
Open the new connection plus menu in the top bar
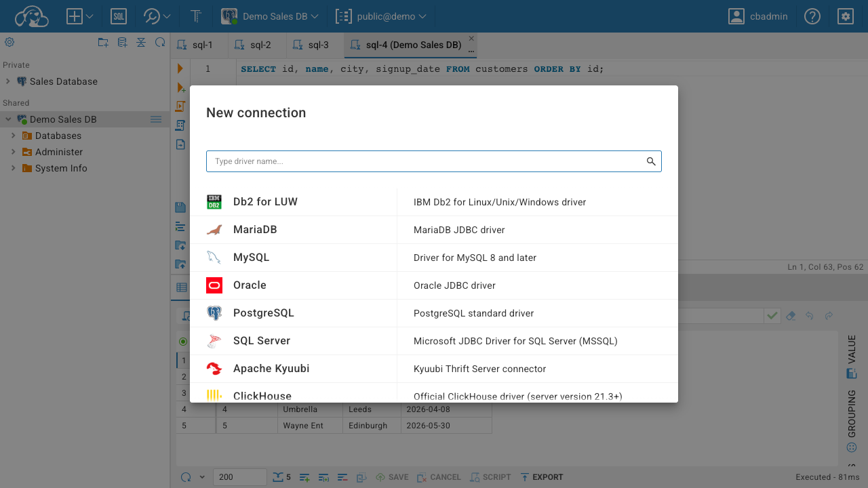80,16
